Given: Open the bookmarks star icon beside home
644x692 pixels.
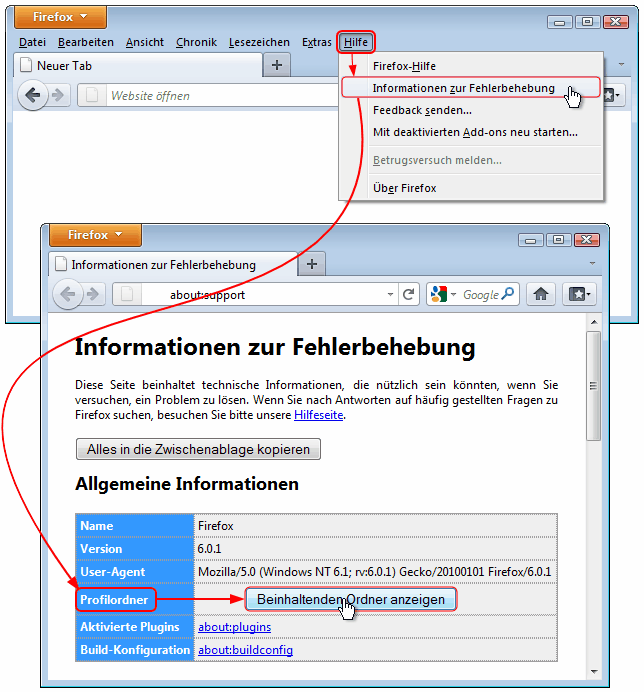Looking at the screenshot, I should pyautogui.click(x=579, y=294).
